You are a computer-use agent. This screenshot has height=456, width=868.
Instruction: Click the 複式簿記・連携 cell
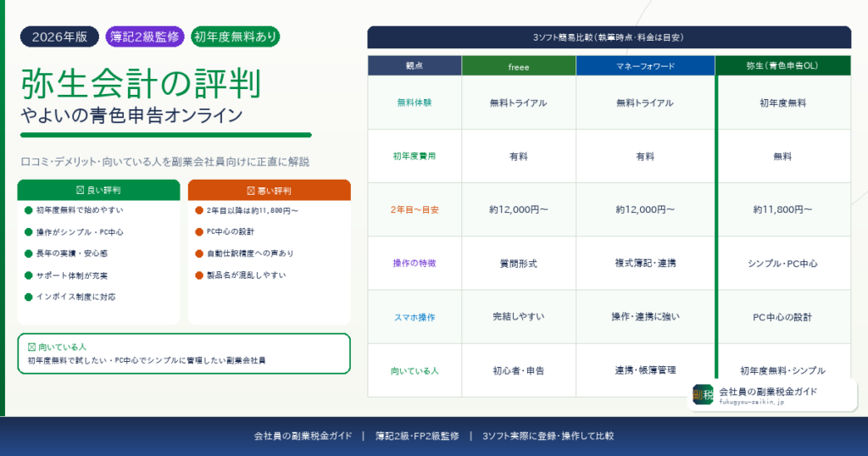coord(645,264)
